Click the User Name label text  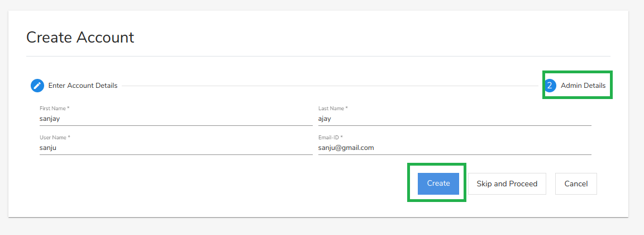(x=53, y=137)
